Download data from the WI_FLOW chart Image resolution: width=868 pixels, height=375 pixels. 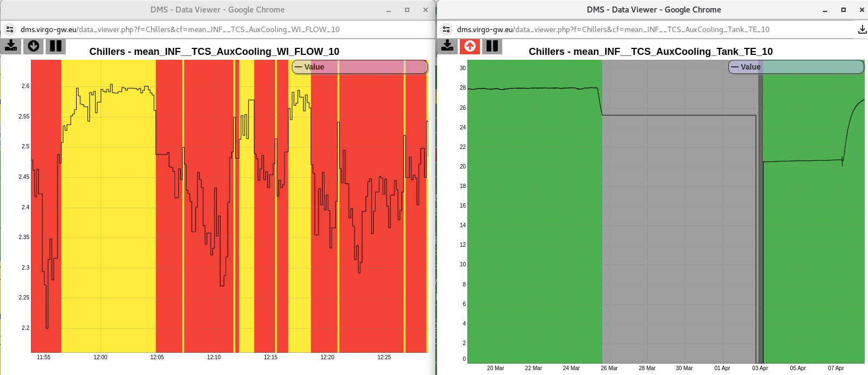[11, 46]
